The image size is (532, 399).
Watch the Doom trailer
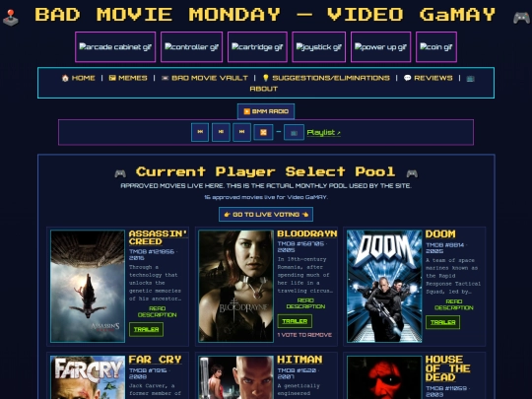pyautogui.click(x=442, y=322)
